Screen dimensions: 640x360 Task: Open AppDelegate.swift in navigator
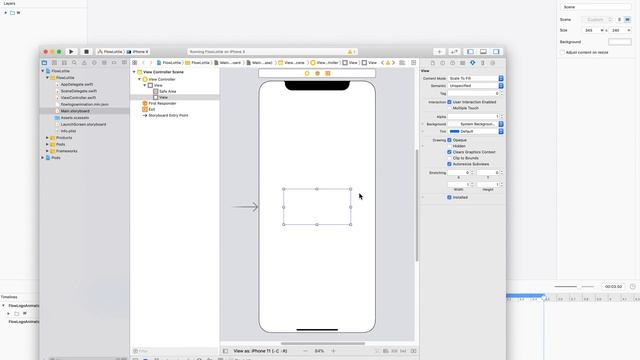(77, 84)
